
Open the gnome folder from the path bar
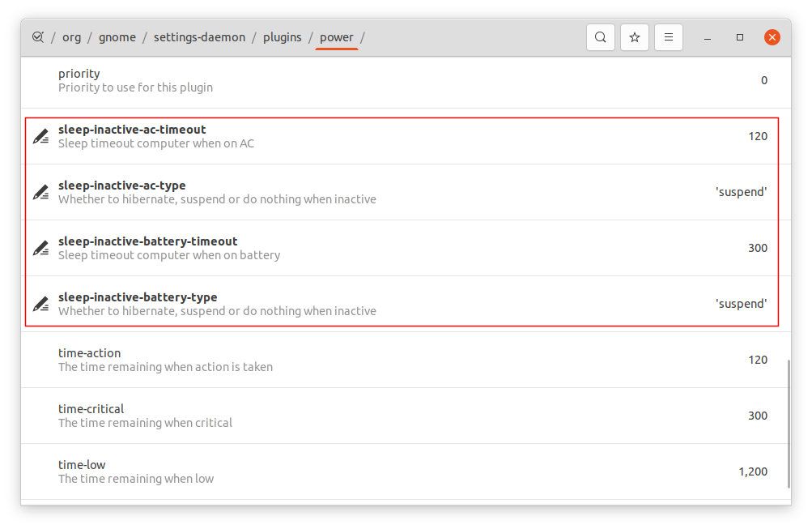[117, 36]
